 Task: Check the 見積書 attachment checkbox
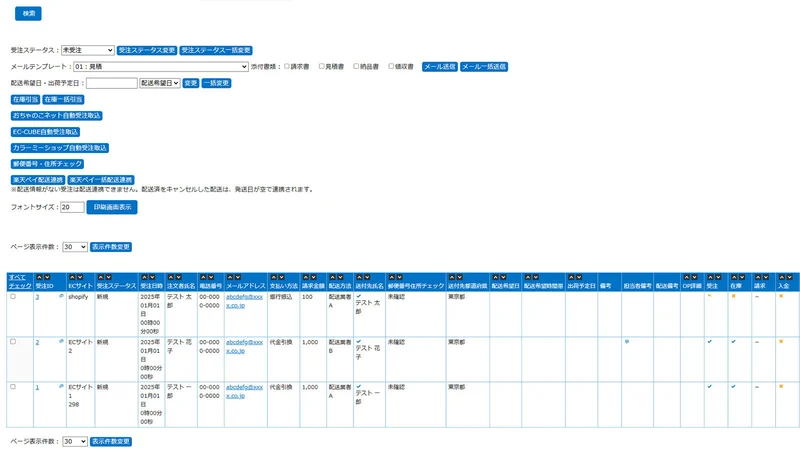[321, 66]
